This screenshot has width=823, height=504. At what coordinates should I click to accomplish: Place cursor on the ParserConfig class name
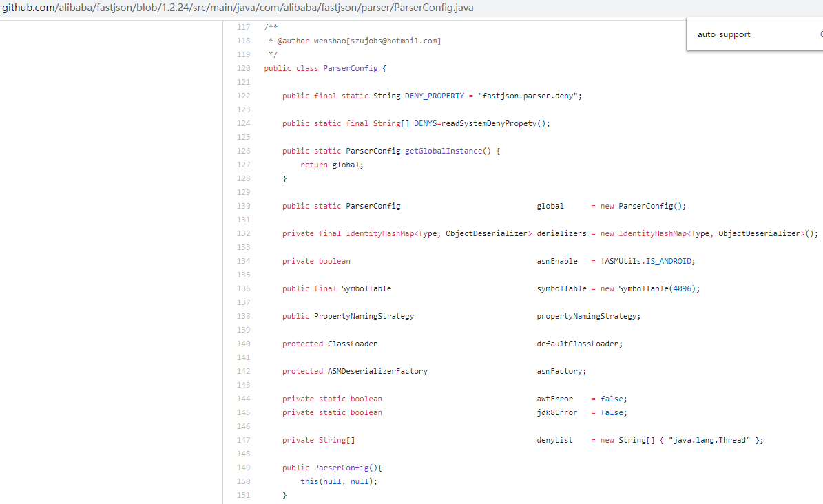pos(351,68)
